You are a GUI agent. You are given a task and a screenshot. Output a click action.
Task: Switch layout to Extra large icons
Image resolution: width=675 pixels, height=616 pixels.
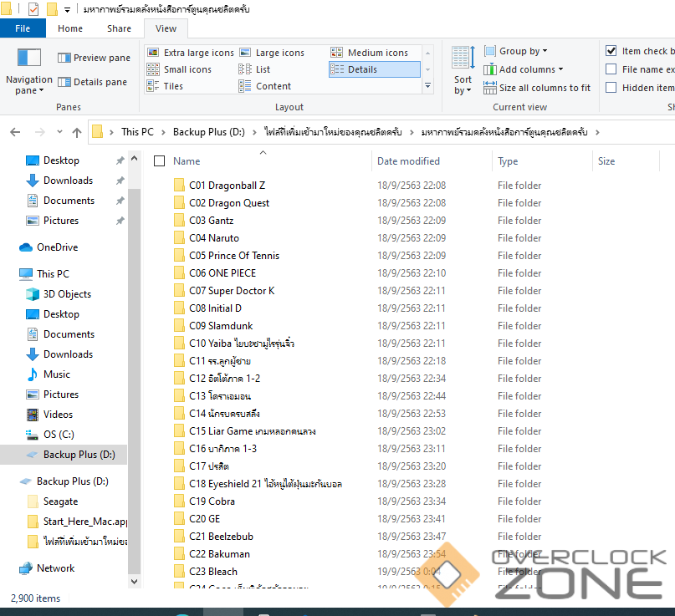pyautogui.click(x=190, y=53)
